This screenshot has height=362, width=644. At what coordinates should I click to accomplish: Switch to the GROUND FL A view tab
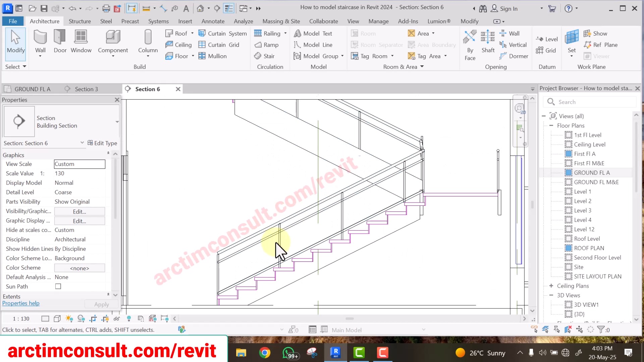(33, 89)
